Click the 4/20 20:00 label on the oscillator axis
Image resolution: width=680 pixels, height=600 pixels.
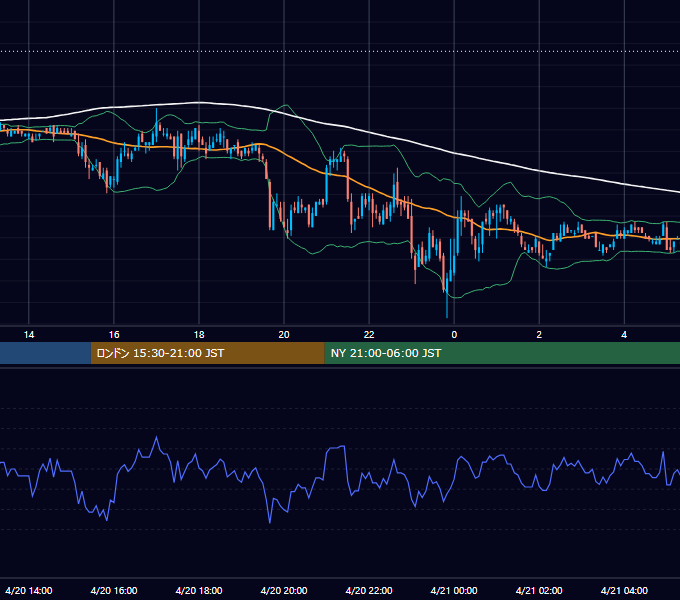284,590
